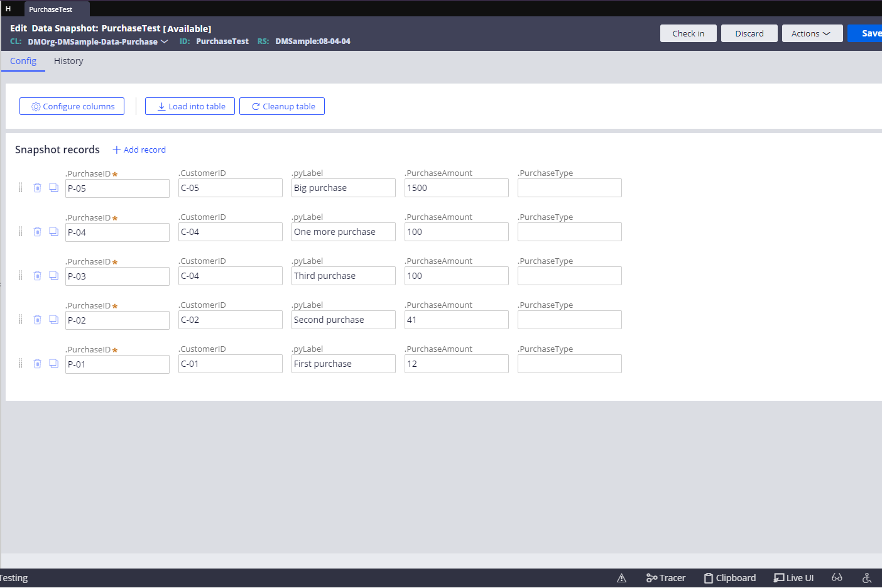Duplicate the P-04 record using copy icon
Image resolution: width=882 pixels, height=588 pixels.
[x=54, y=232]
